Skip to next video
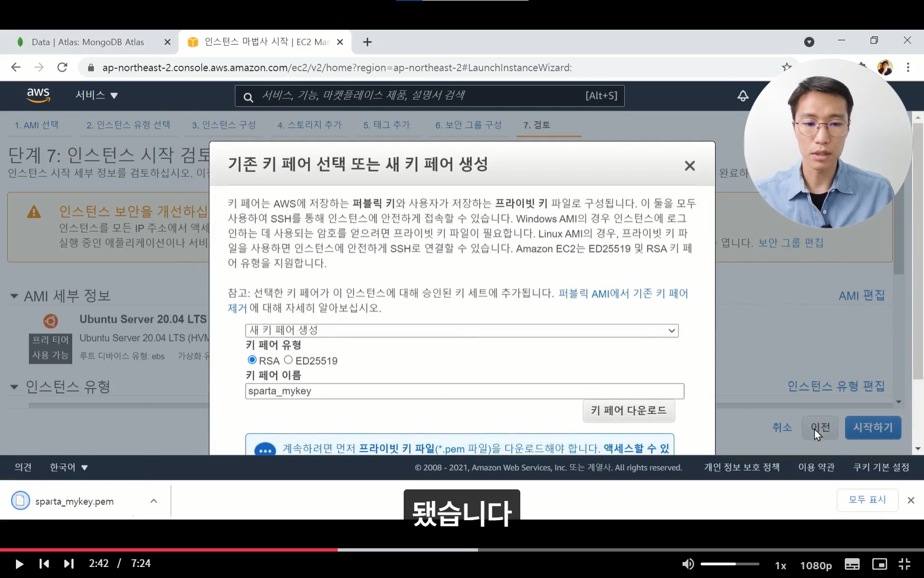Image resolution: width=924 pixels, height=578 pixels. coord(69,564)
